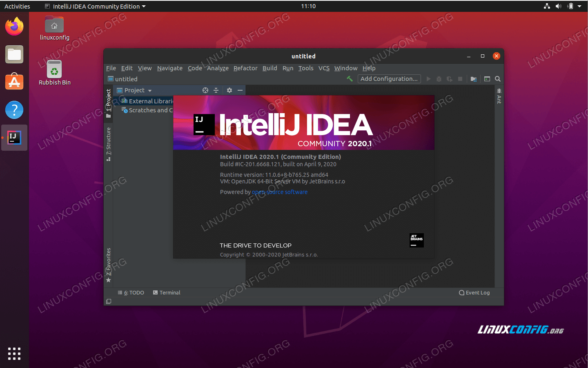The image size is (588, 368).
Task: Show Applications grid in the dock
Action: (x=14, y=354)
